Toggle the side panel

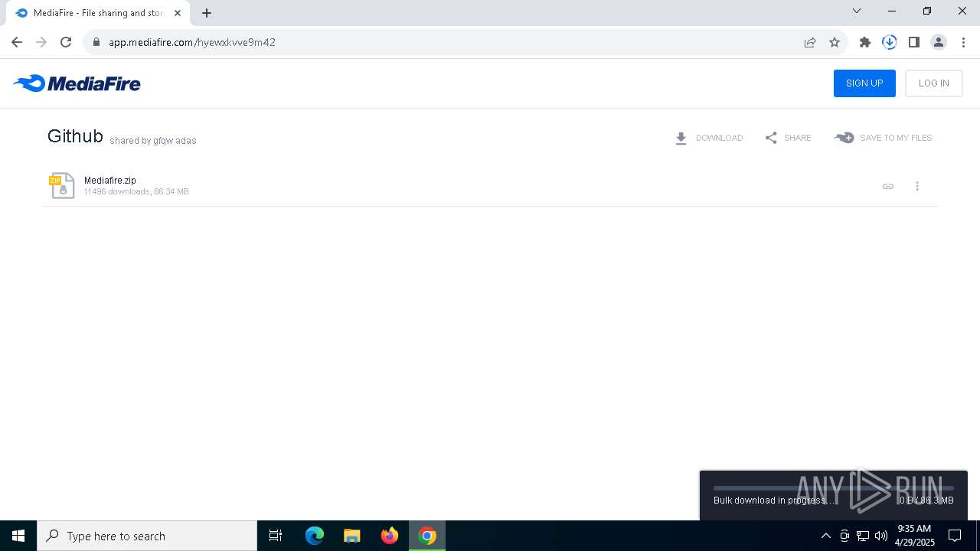coord(914,42)
